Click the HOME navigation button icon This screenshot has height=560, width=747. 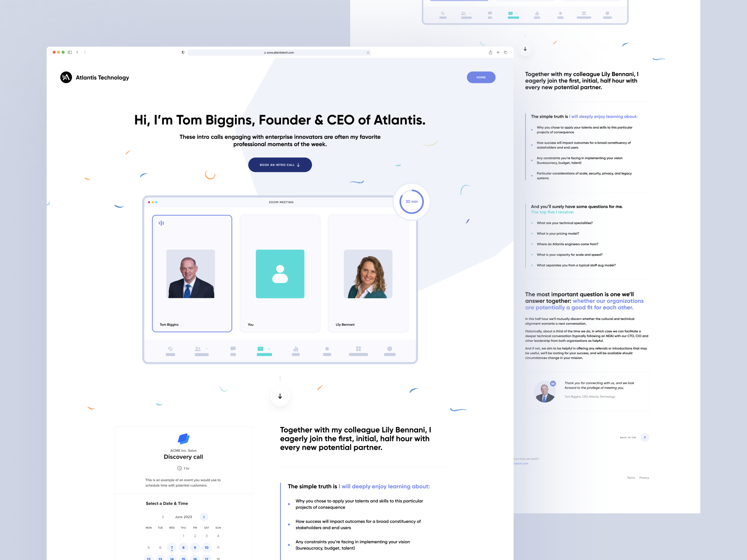click(481, 77)
